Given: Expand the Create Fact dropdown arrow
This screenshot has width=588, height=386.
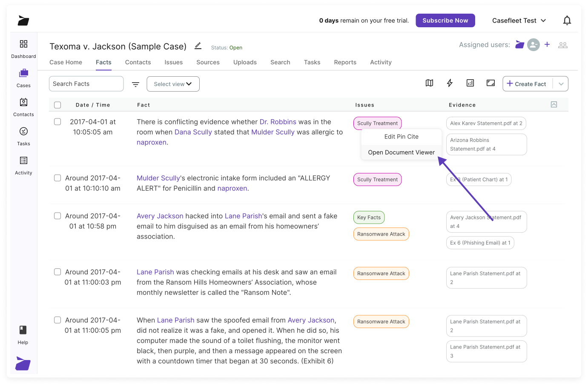Looking at the screenshot, I should click(561, 84).
